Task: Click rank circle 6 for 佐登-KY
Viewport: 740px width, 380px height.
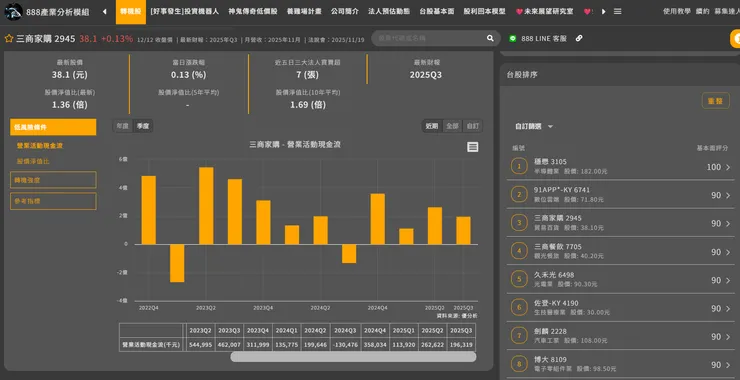Action: point(519,308)
